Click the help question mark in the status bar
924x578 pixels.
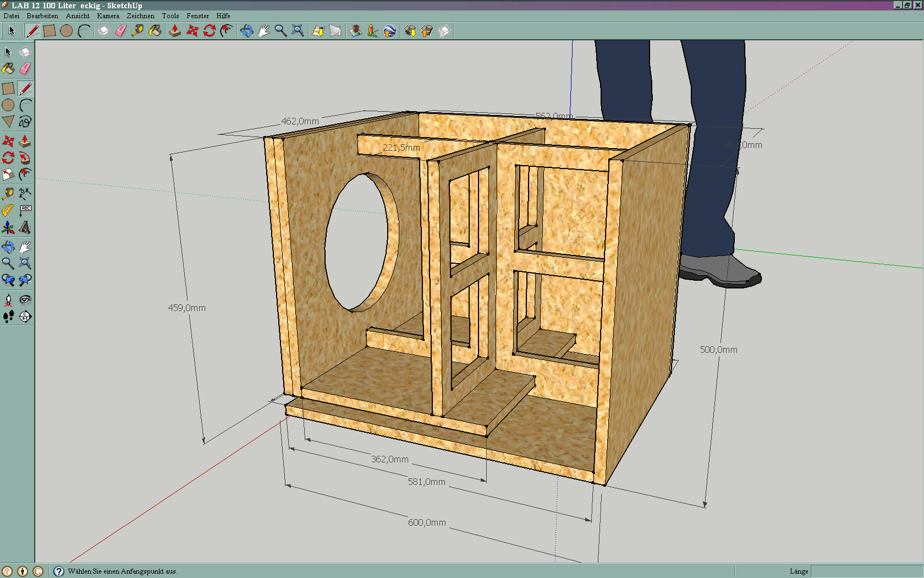tap(59, 571)
